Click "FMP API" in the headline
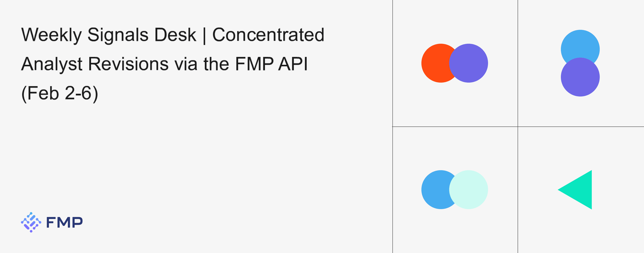Viewport: 644px width, 253px height. pyautogui.click(x=271, y=64)
